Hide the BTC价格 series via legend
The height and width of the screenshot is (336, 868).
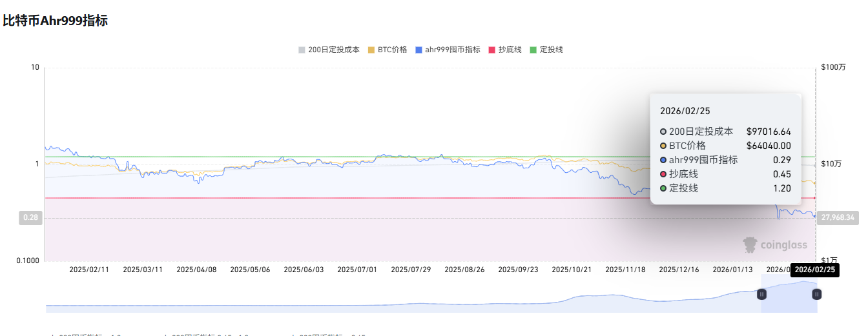click(387, 50)
